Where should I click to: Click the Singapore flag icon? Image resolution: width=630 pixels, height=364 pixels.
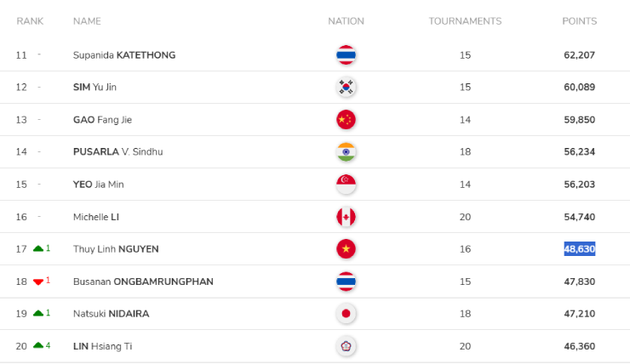point(346,185)
